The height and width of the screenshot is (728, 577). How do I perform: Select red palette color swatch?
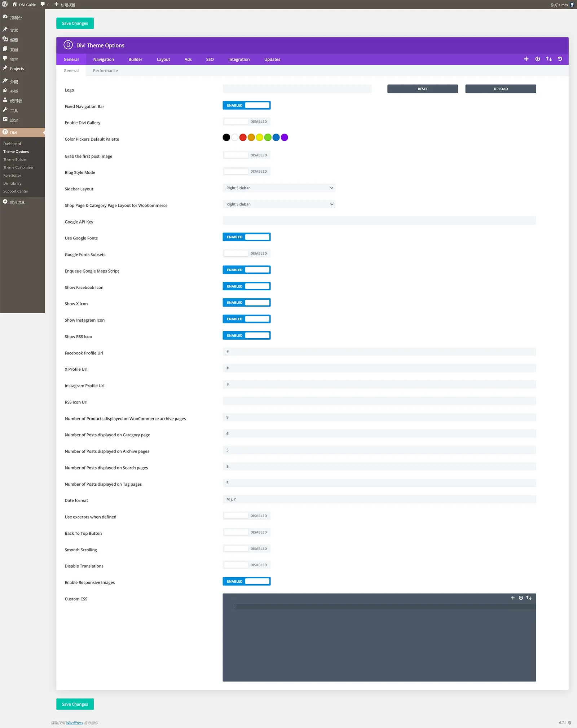243,137
